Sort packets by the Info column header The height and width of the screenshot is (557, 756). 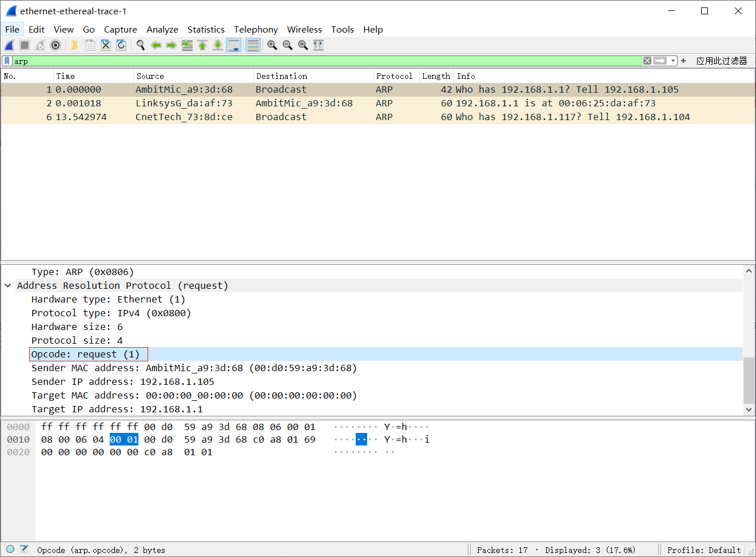(604, 76)
